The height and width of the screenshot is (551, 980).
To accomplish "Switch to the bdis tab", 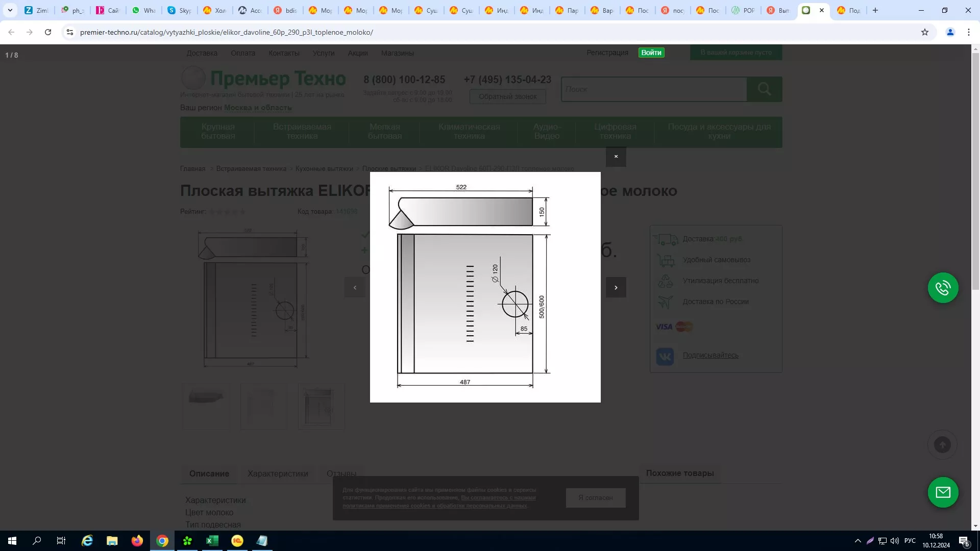I will click(x=285, y=10).
